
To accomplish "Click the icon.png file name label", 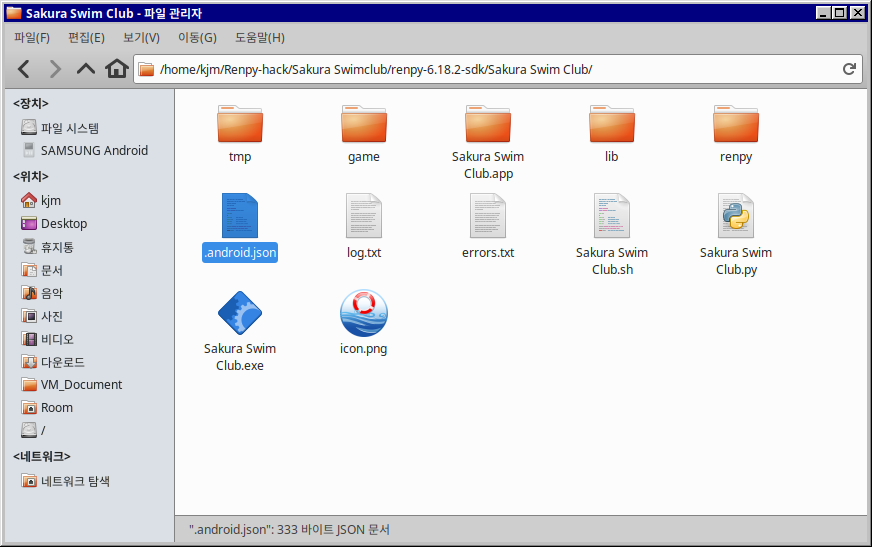I will click(x=364, y=349).
